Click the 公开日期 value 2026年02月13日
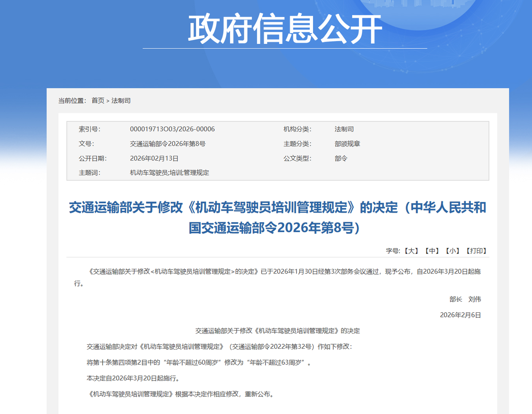Screen dimensions: 532x414 (x=154, y=158)
